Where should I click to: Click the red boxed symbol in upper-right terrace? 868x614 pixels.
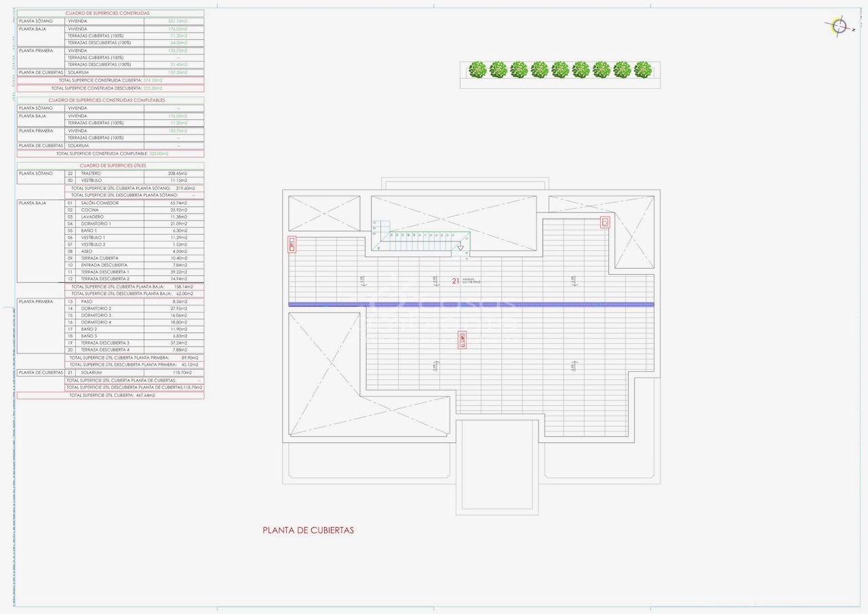pyautogui.click(x=604, y=222)
